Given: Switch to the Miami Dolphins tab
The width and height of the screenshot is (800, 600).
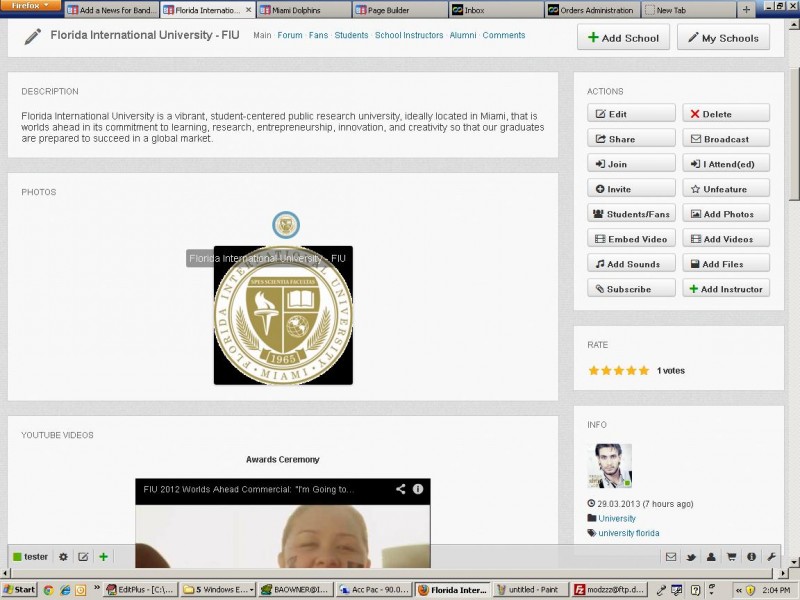Looking at the screenshot, I should [x=304, y=10].
